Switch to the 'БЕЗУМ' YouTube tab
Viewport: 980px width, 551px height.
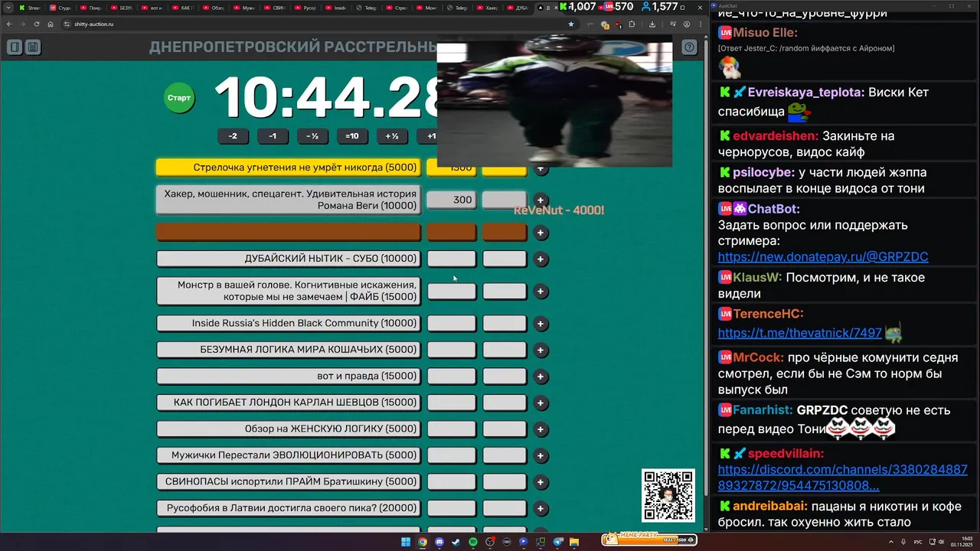click(x=122, y=8)
